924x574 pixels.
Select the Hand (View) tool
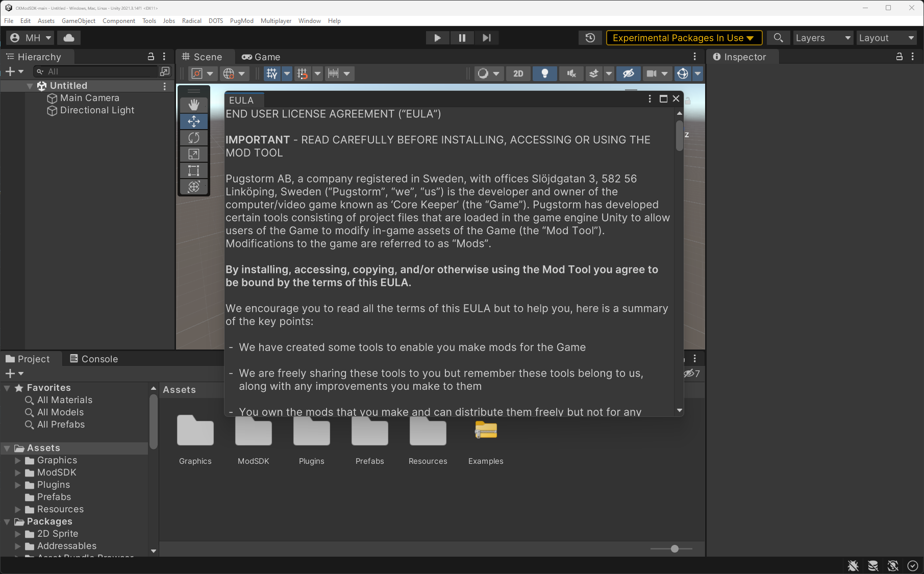click(193, 105)
